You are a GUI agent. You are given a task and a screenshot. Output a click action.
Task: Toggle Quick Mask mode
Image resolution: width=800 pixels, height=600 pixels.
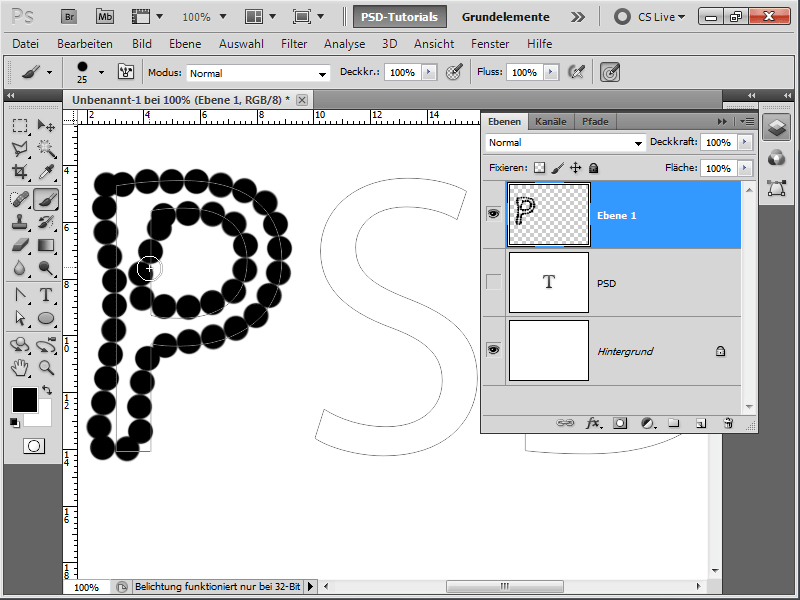(x=34, y=446)
